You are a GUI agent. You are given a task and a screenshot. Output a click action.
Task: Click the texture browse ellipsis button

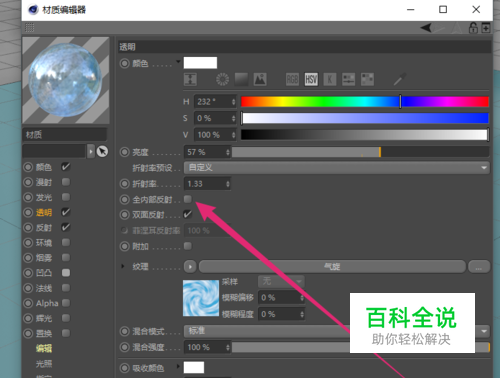(479, 267)
